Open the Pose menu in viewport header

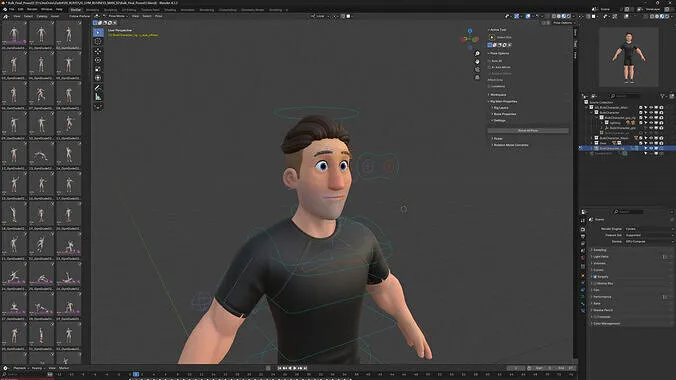(x=158, y=16)
